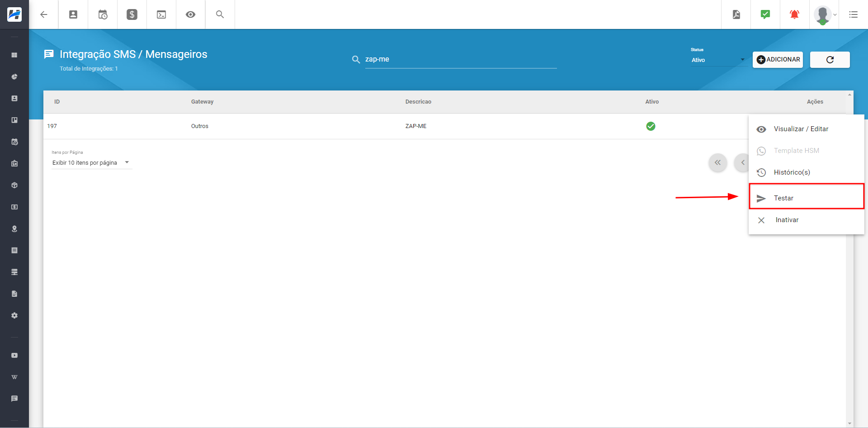Click the green active checkmark for ZAP-ME
This screenshot has width=868, height=428.
(x=651, y=126)
